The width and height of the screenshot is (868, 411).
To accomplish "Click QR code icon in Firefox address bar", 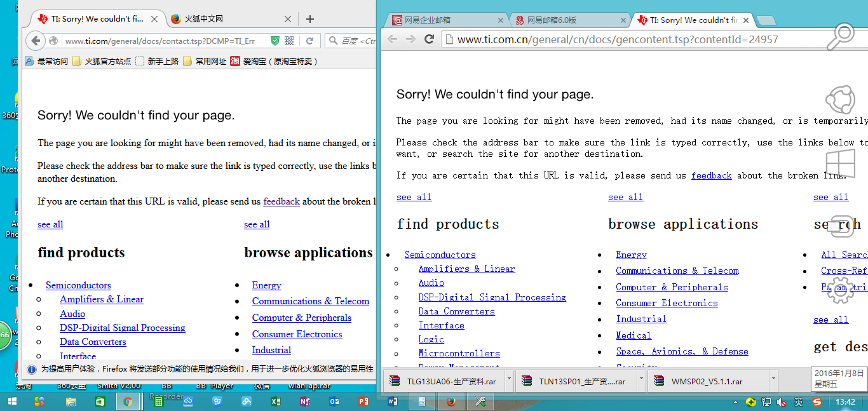I will pyautogui.click(x=289, y=41).
